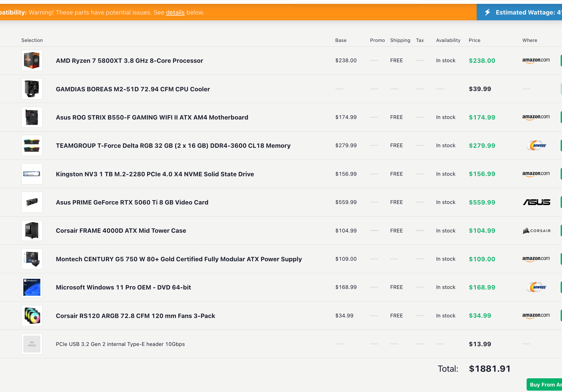Open Corsair FRAME 4000D case thumbnail
562x392 pixels.
32,231
